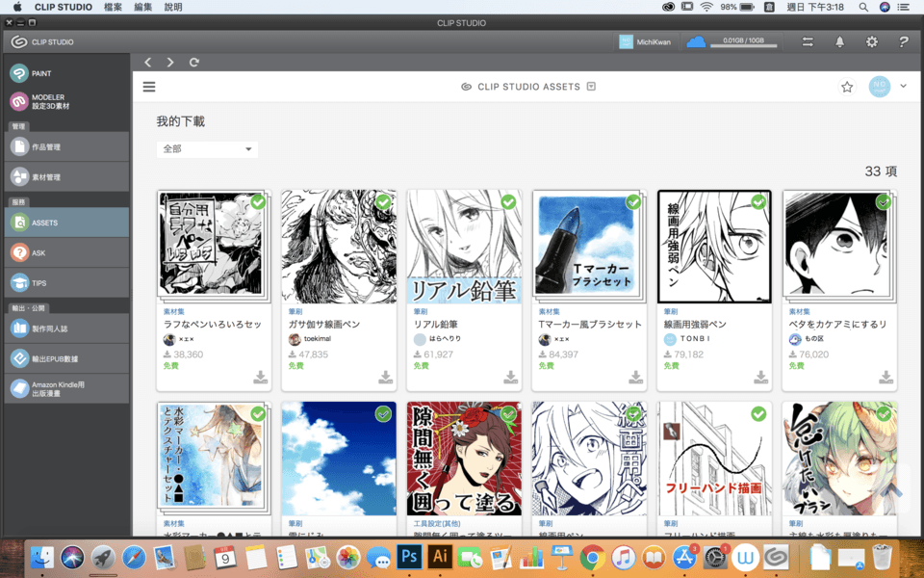Viewport: 924px width, 578px height.
Task: Open the 全部 filter dropdown
Action: [207, 149]
